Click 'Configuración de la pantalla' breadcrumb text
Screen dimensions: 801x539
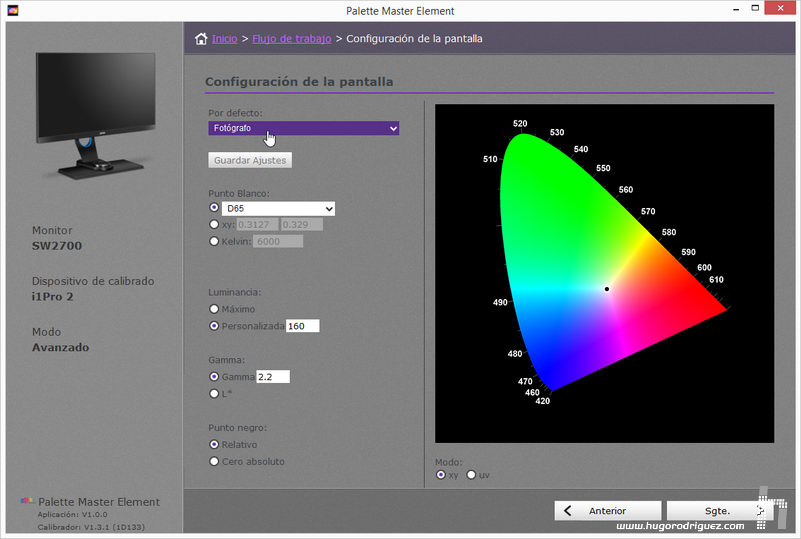click(x=414, y=39)
